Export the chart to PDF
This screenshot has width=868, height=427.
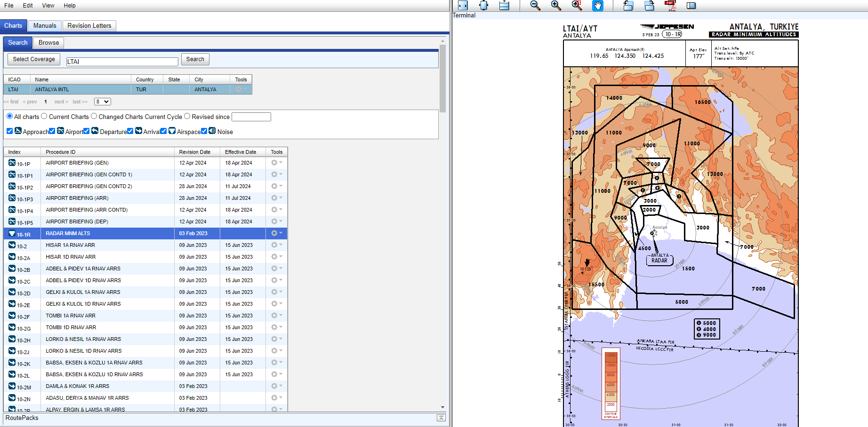(x=670, y=6)
